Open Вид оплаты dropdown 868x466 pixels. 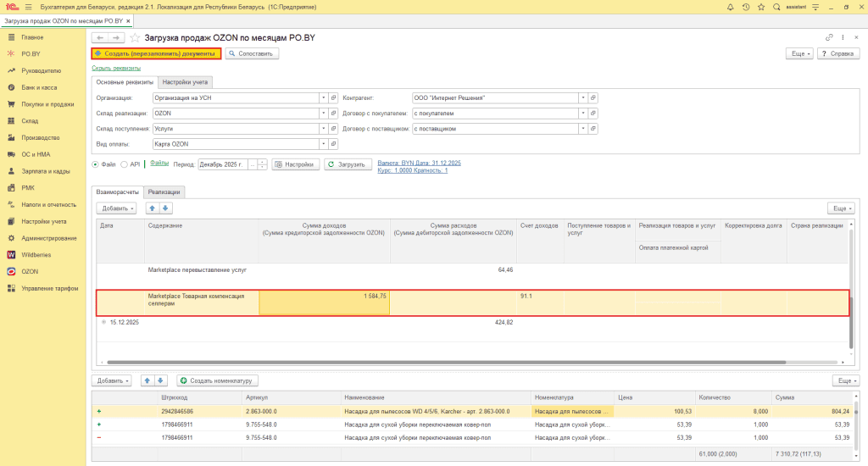click(x=323, y=144)
